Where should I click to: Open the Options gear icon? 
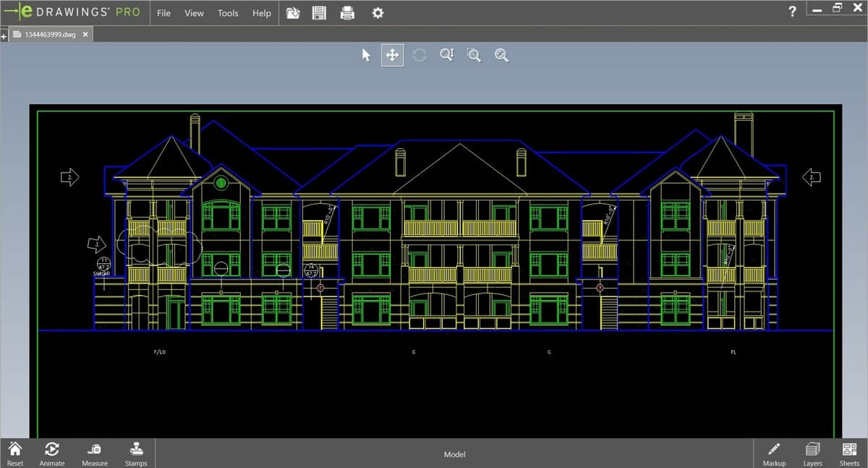point(378,13)
